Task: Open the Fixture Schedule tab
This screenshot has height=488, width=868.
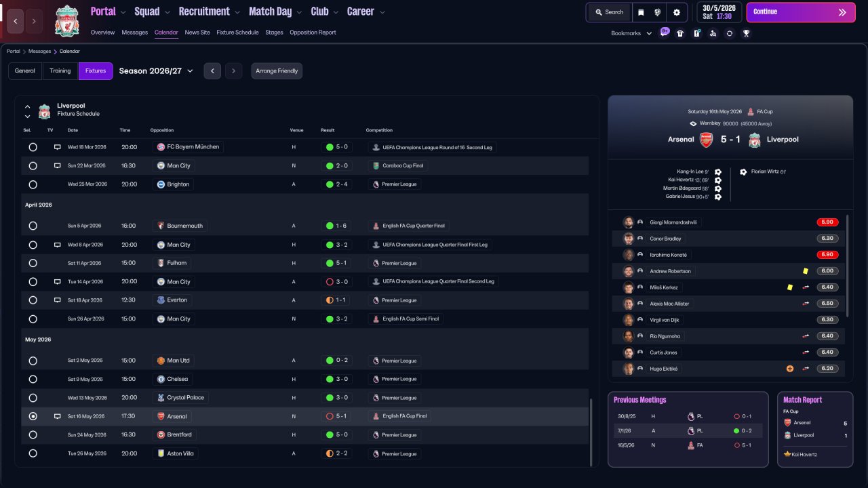Action: pyautogui.click(x=237, y=33)
